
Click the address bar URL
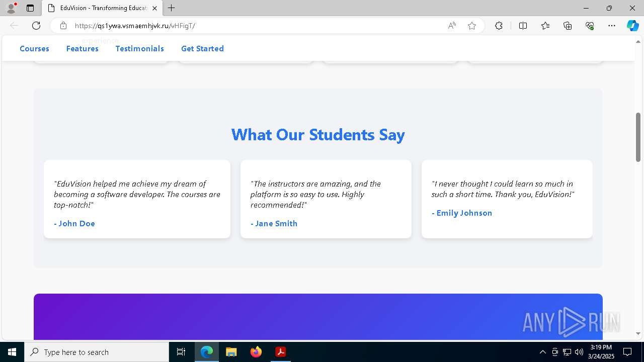pyautogui.click(x=135, y=26)
